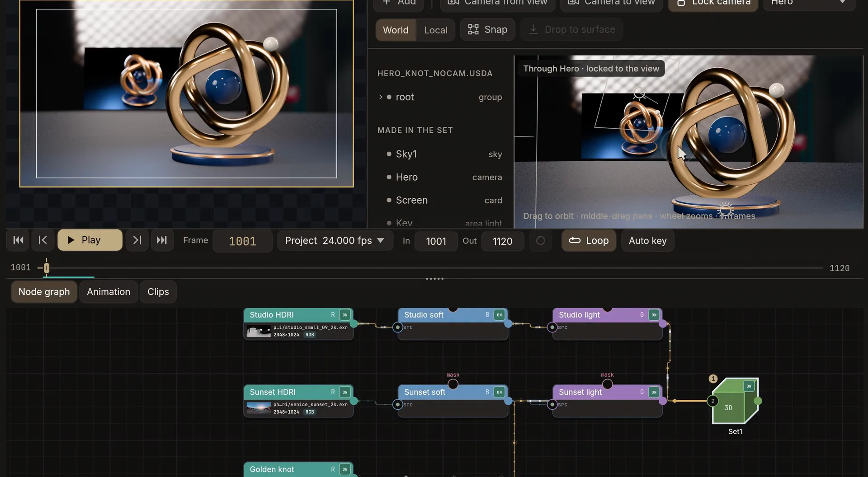This screenshot has height=477, width=868.
Task: Jump to the last frame
Action: (162, 240)
